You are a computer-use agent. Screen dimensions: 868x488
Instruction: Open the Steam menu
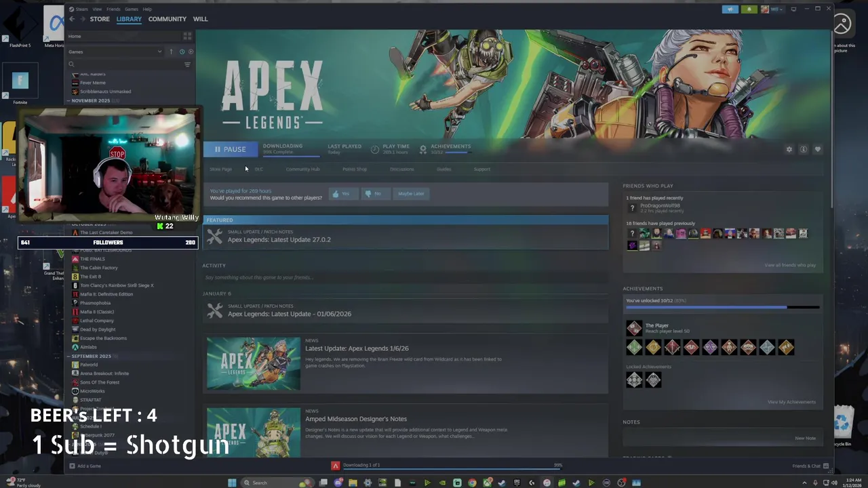tap(80, 9)
